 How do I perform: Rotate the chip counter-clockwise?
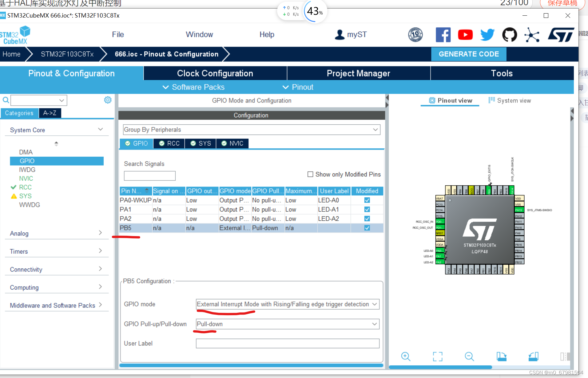(534, 356)
